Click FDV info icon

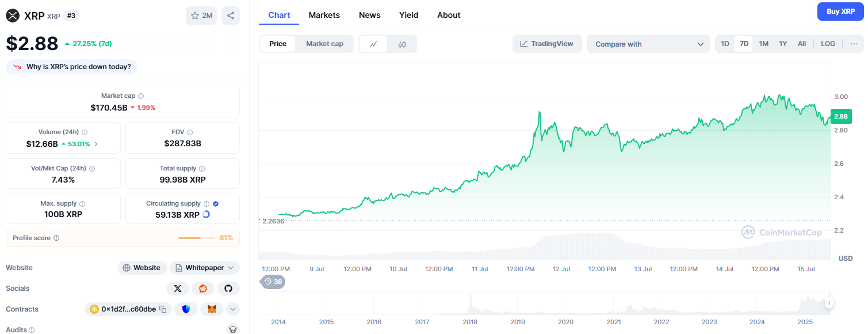(x=190, y=132)
